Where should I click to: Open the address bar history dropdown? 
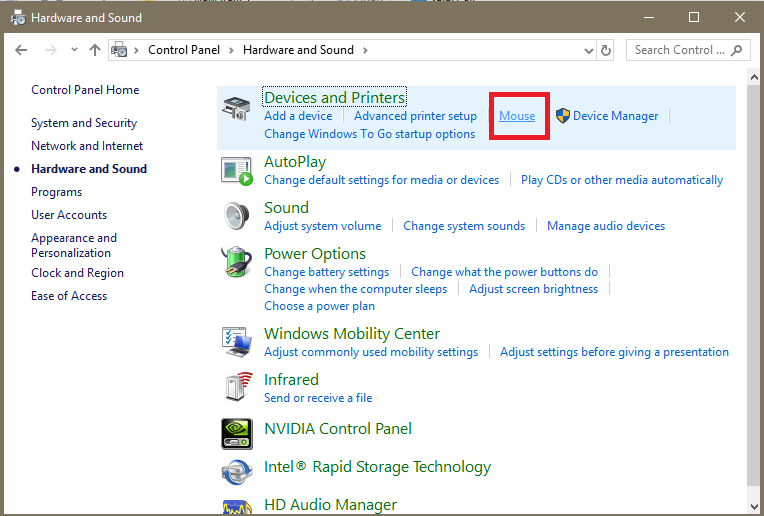point(589,51)
